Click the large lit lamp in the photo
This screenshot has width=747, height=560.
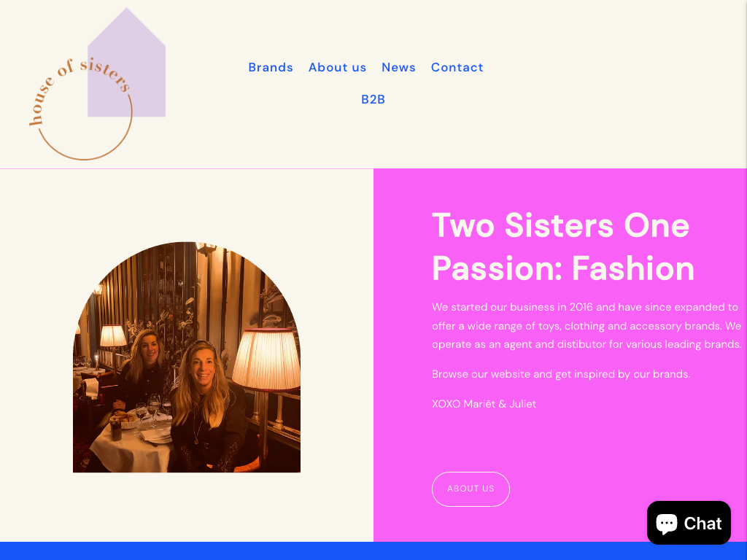coord(266,358)
